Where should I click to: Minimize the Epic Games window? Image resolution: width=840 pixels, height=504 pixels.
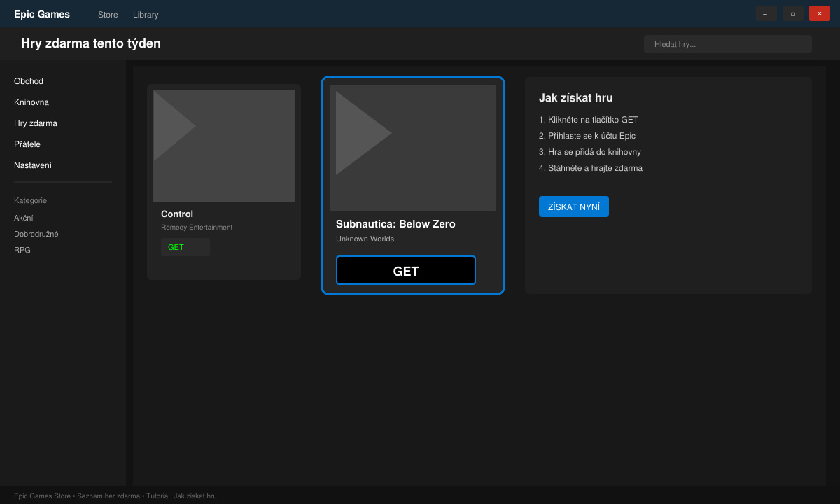pyautogui.click(x=765, y=13)
